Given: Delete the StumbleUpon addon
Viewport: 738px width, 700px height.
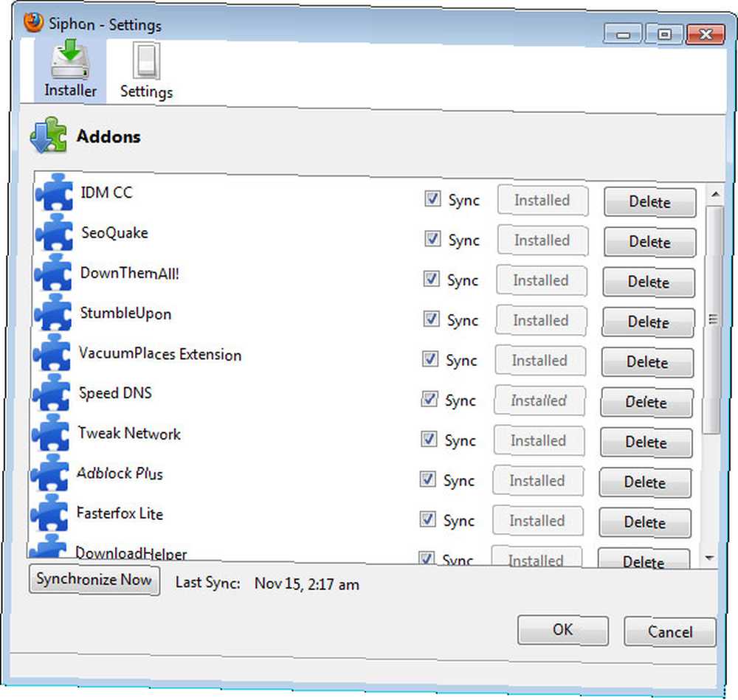Looking at the screenshot, I should pyautogui.click(x=648, y=322).
